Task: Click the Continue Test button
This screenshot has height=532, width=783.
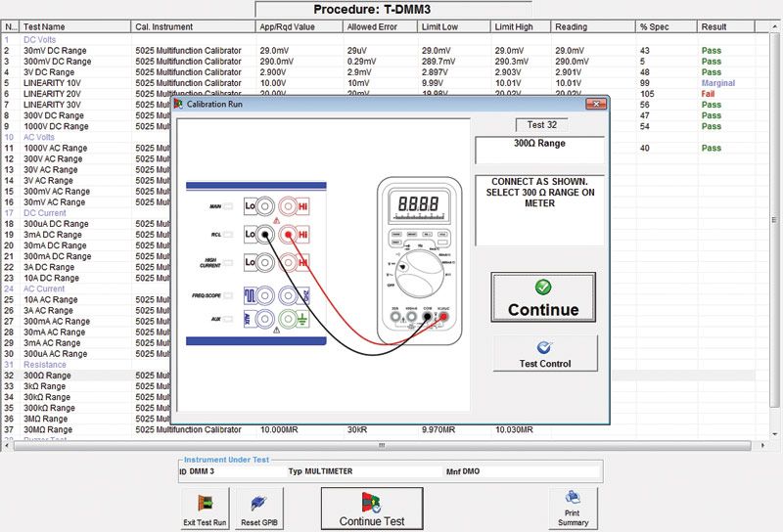Action: coord(372,509)
